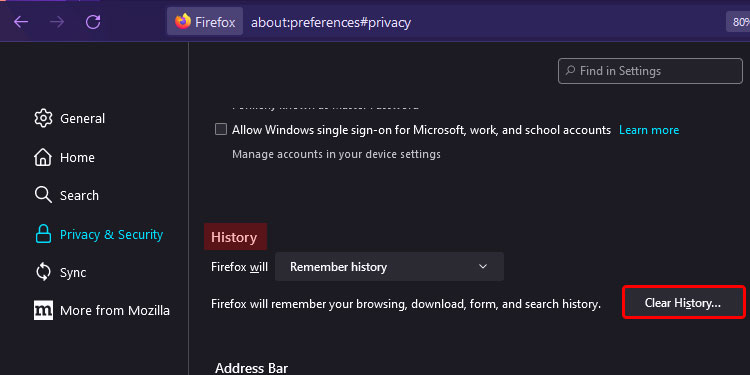Click the General gear icon in sidebar
Viewport: 750px width, 375px height.
[x=43, y=118]
